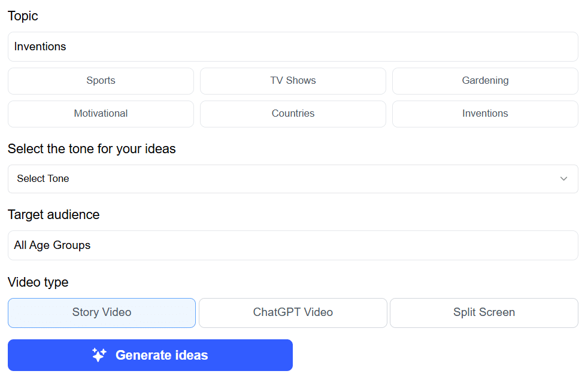
Task: Click the Select Tone placeholder text
Action: click(x=43, y=179)
